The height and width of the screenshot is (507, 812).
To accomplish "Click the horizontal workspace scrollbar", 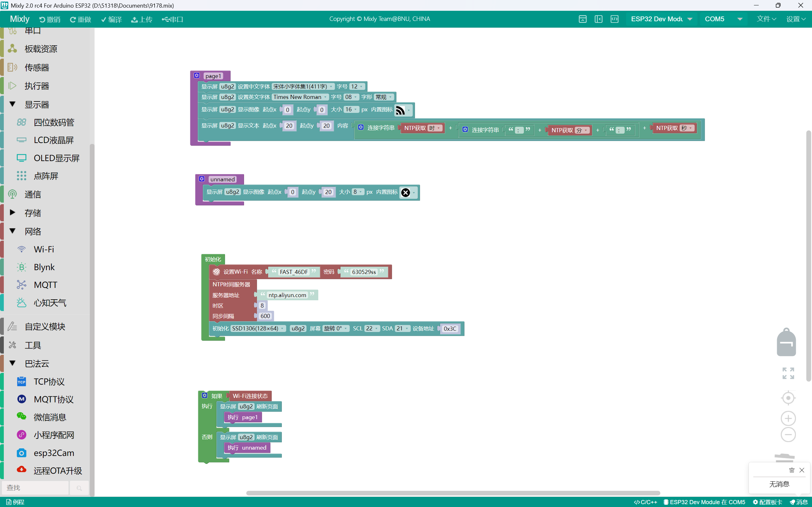I will (453, 493).
